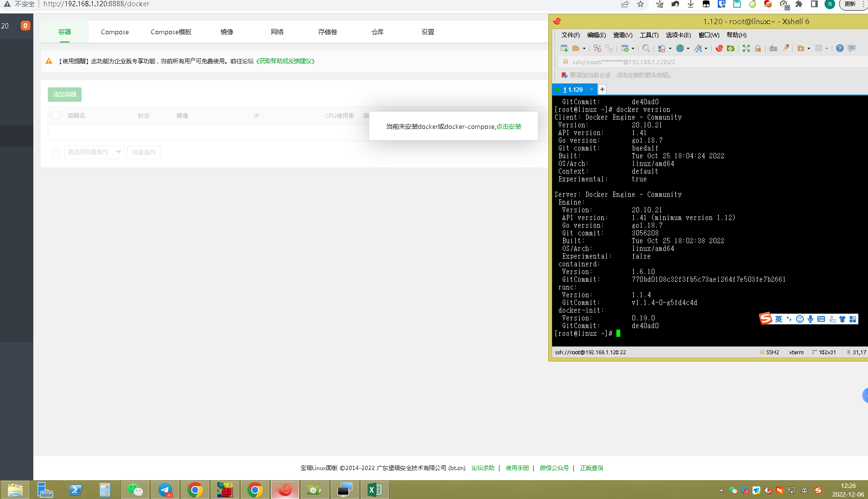Tick the checkbox beside batch operation dropdown

tap(56, 152)
